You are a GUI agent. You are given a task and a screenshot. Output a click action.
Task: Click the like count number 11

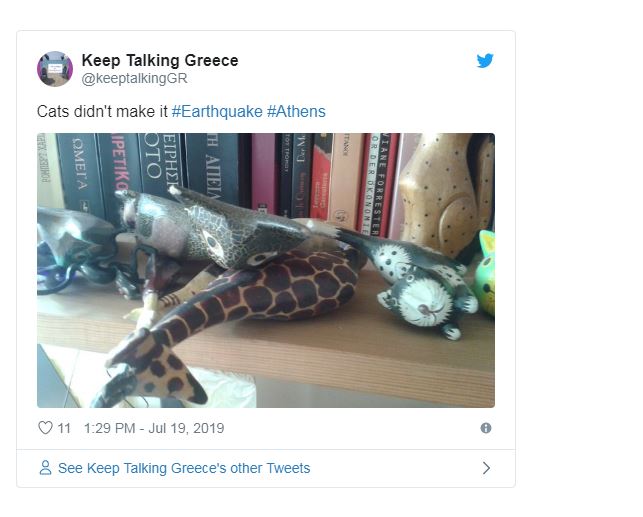64,428
